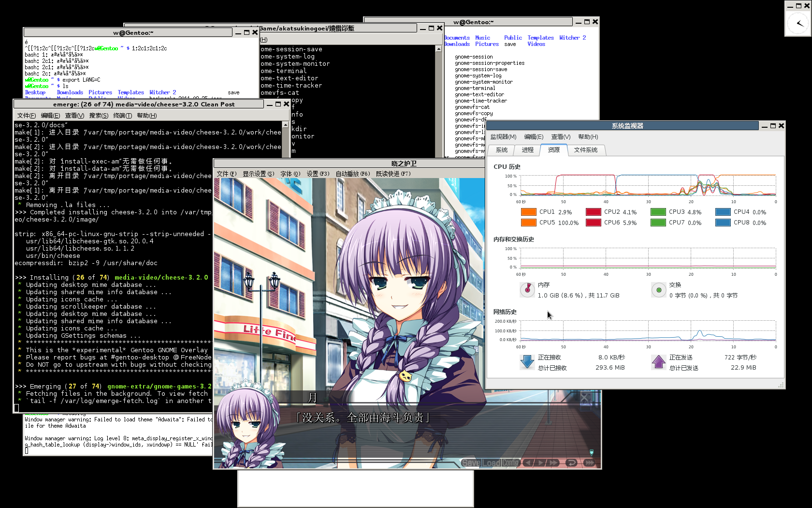The width and height of the screenshot is (812, 508).
Task: Click the system monitor resize grip
Action: tap(781, 385)
